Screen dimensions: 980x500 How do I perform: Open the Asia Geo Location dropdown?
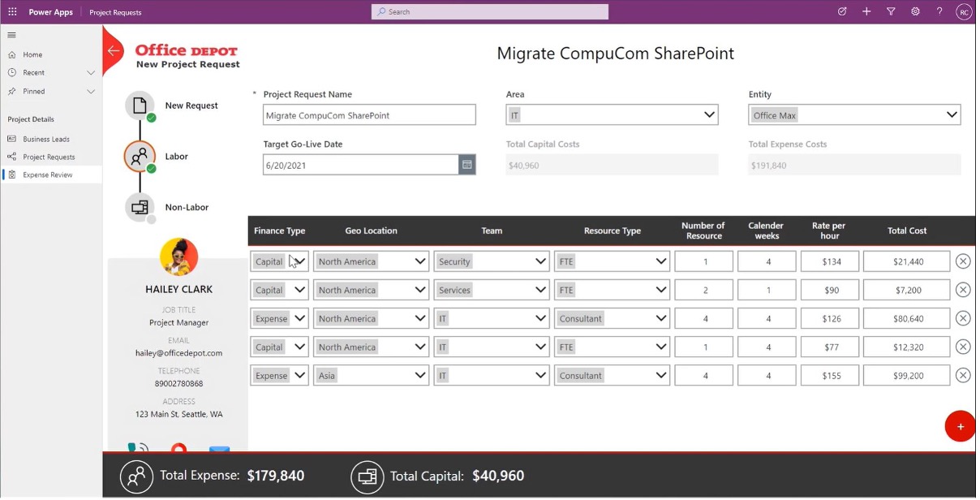[371, 375]
